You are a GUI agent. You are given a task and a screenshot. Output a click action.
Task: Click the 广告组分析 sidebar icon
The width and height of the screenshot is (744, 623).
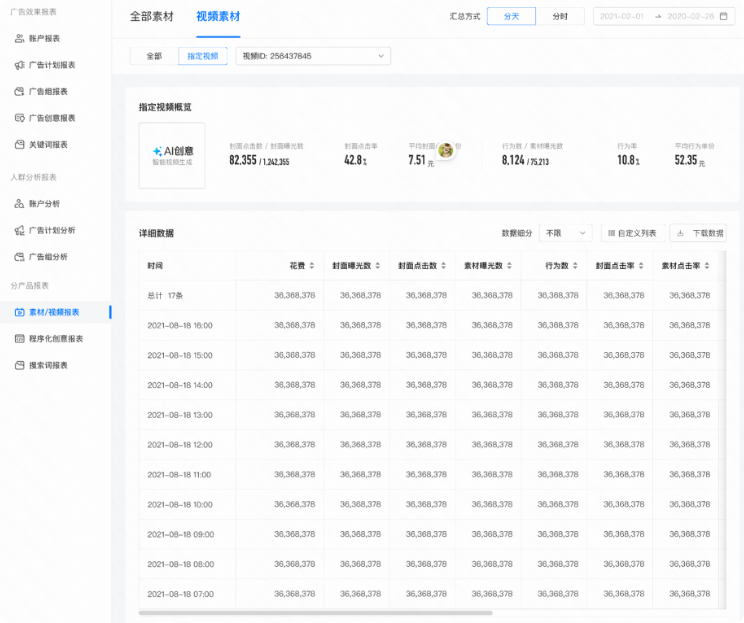click(19, 257)
